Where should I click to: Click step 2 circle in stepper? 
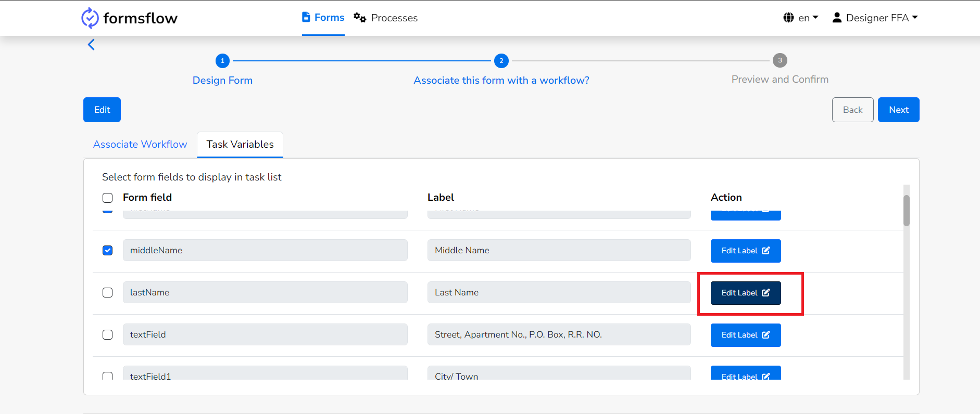click(x=501, y=61)
